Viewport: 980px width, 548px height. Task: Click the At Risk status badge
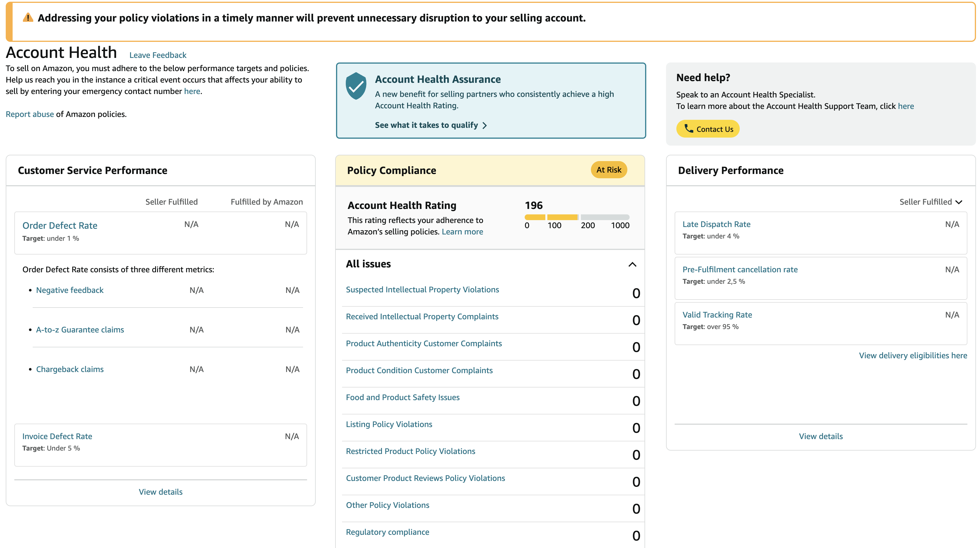[x=609, y=170]
